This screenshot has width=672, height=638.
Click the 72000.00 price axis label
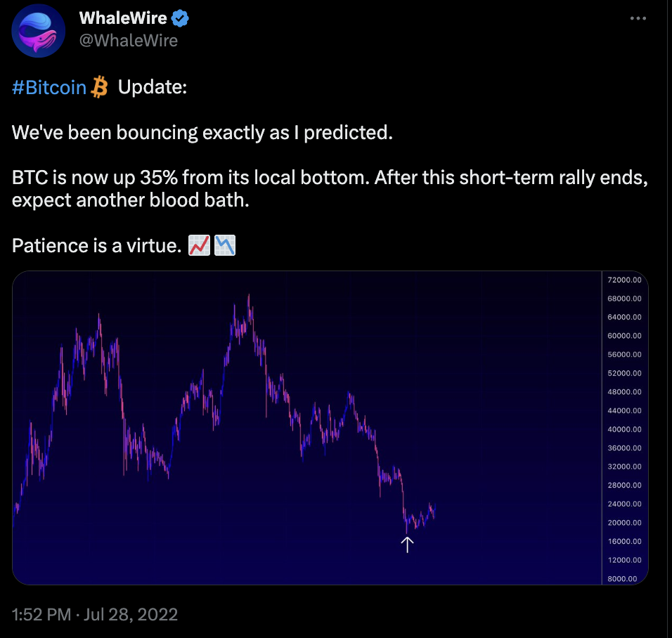[x=624, y=280]
